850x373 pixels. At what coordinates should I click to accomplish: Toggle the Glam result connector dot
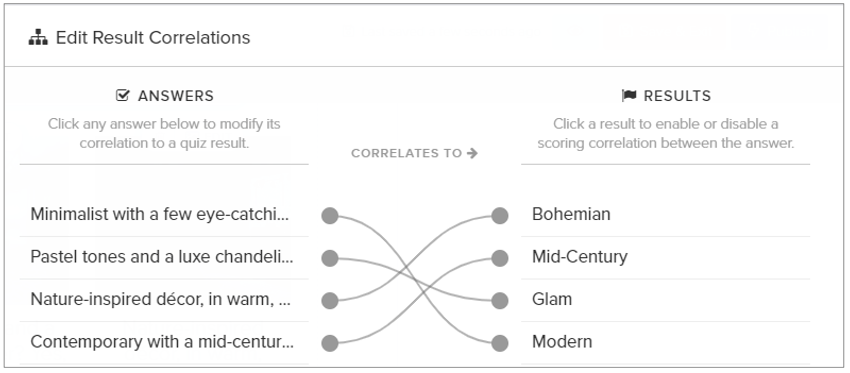click(500, 300)
